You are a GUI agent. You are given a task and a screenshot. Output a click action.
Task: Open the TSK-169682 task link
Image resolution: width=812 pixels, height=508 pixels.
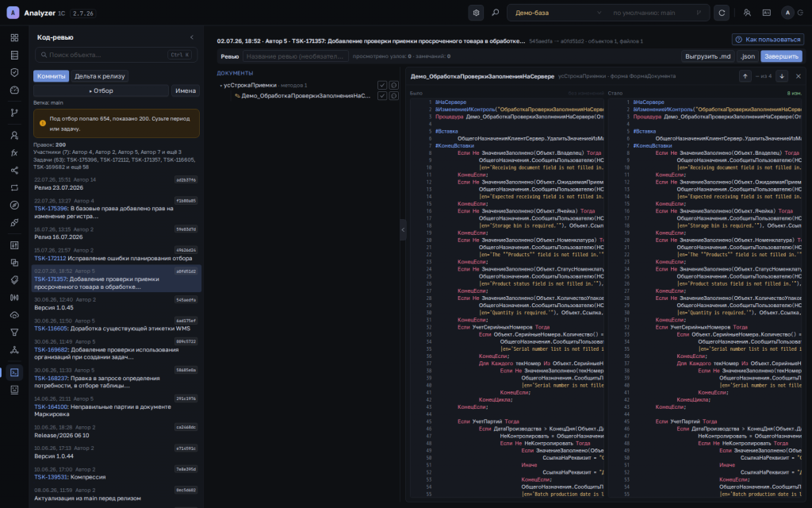pyautogui.click(x=51, y=350)
